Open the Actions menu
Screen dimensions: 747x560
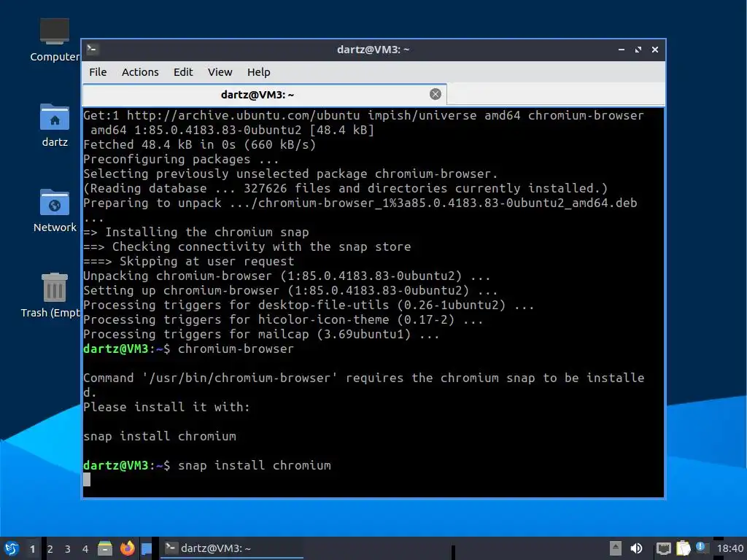(x=140, y=72)
